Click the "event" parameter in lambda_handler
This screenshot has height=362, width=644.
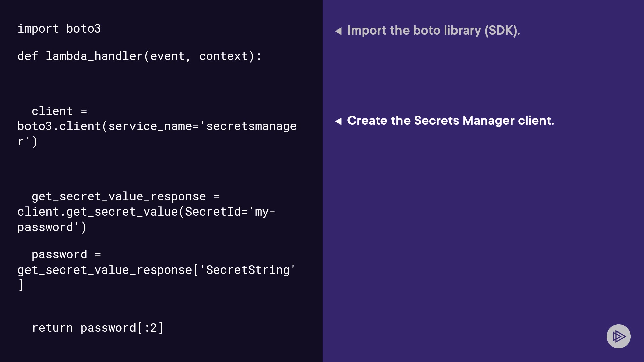click(x=167, y=56)
